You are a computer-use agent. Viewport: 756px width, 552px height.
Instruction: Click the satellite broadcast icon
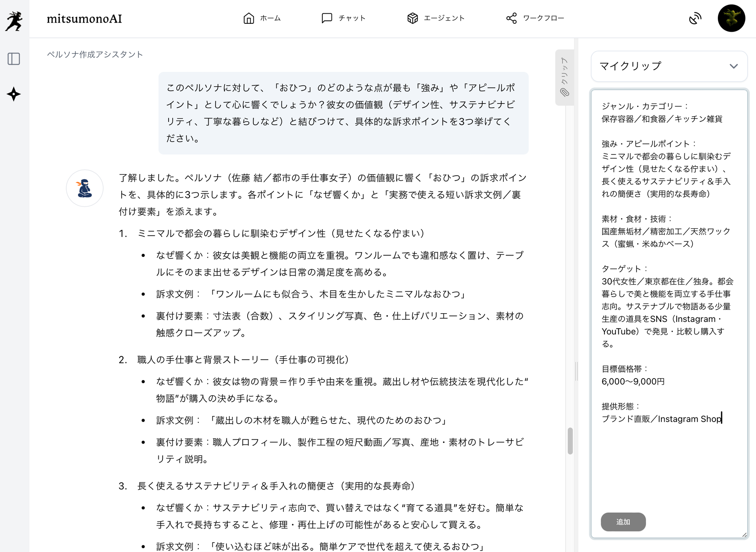tap(695, 18)
